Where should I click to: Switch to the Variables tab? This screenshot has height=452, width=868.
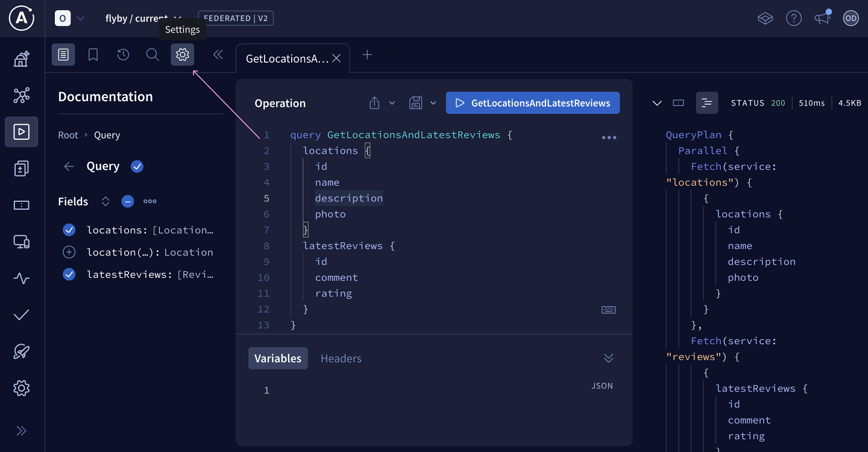pos(278,358)
